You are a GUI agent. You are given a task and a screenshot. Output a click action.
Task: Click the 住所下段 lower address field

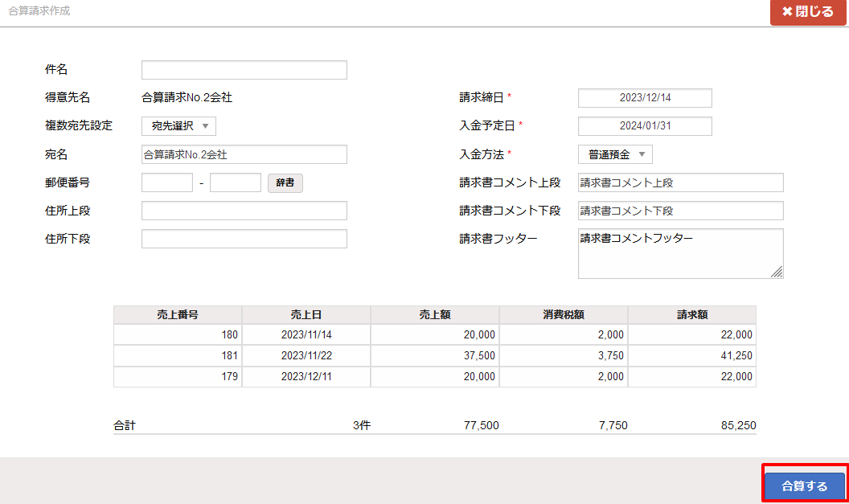244,238
